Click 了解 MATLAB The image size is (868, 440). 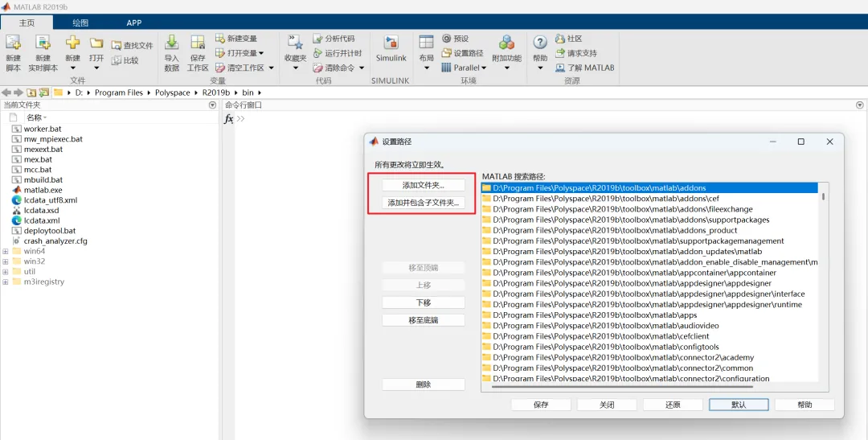[585, 68]
